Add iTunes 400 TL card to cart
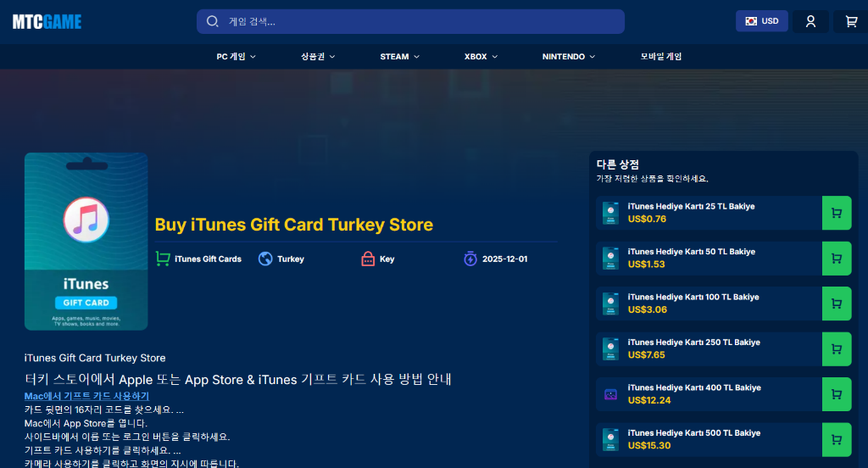 pos(836,394)
